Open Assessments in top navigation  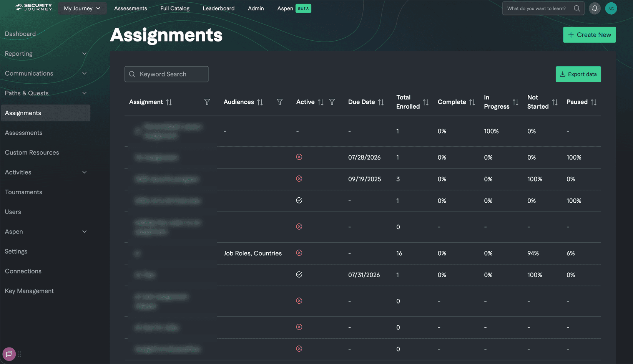[x=131, y=8]
